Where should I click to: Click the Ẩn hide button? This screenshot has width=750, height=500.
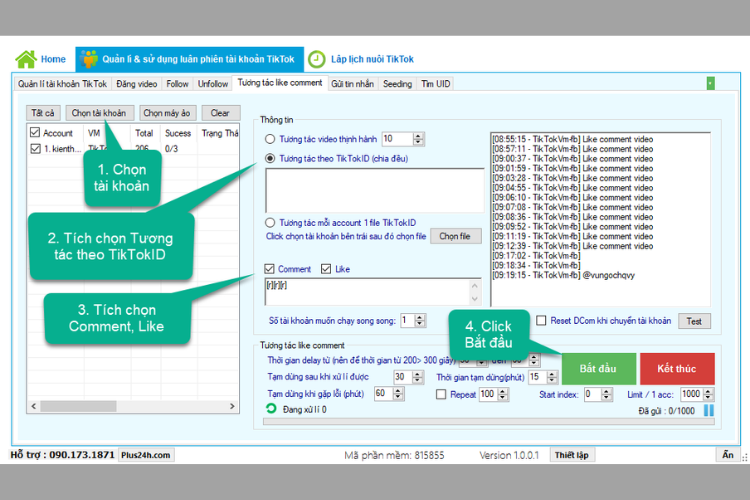pyautogui.click(x=728, y=455)
